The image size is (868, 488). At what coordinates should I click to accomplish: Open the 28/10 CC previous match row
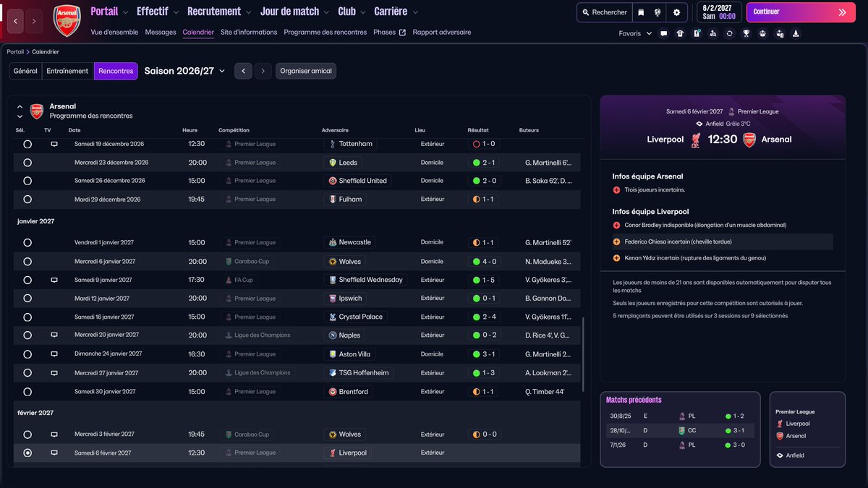point(680,431)
